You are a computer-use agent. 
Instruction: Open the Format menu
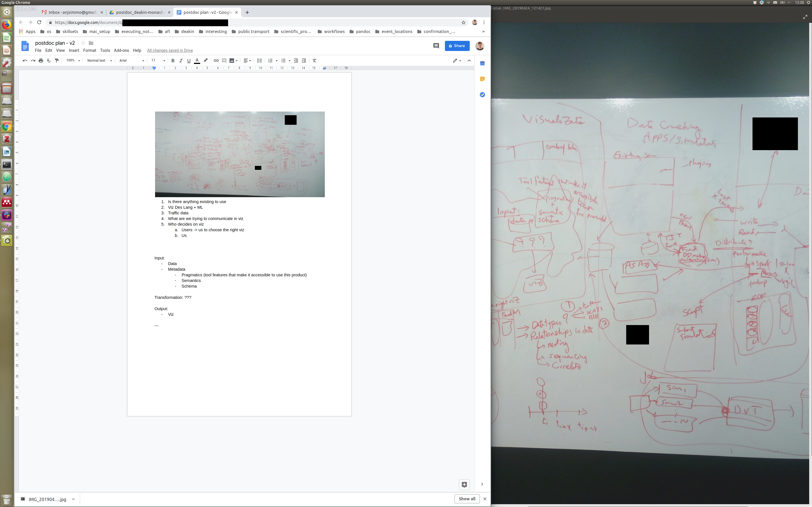point(89,50)
